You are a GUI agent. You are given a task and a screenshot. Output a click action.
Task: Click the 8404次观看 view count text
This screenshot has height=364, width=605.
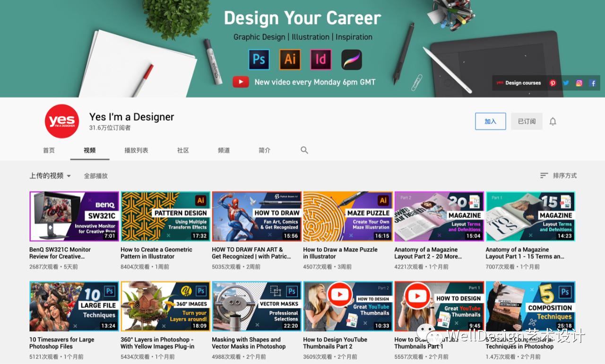[x=135, y=267]
